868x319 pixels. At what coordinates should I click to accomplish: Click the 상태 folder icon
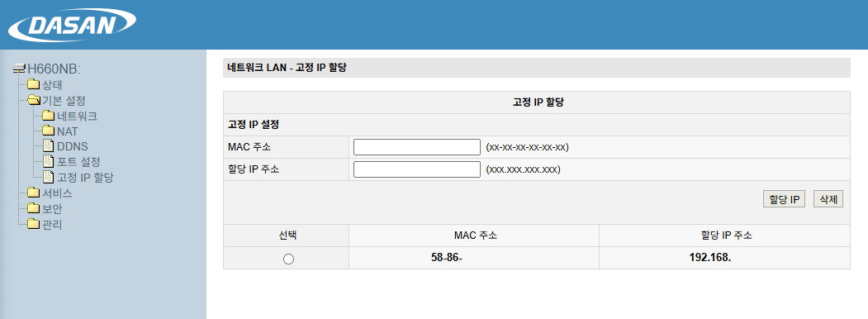(x=34, y=85)
